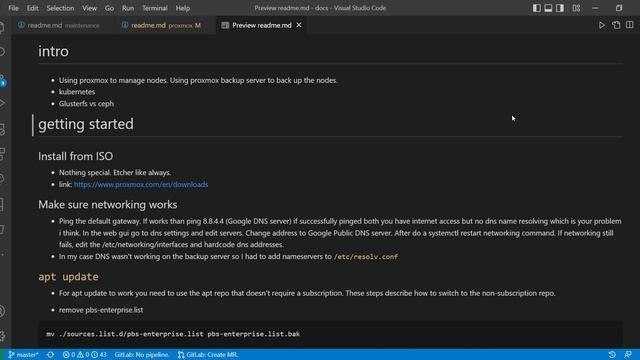Click the preview icon on Preview readme.md tab
The image size is (640, 360).
[225, 25]
